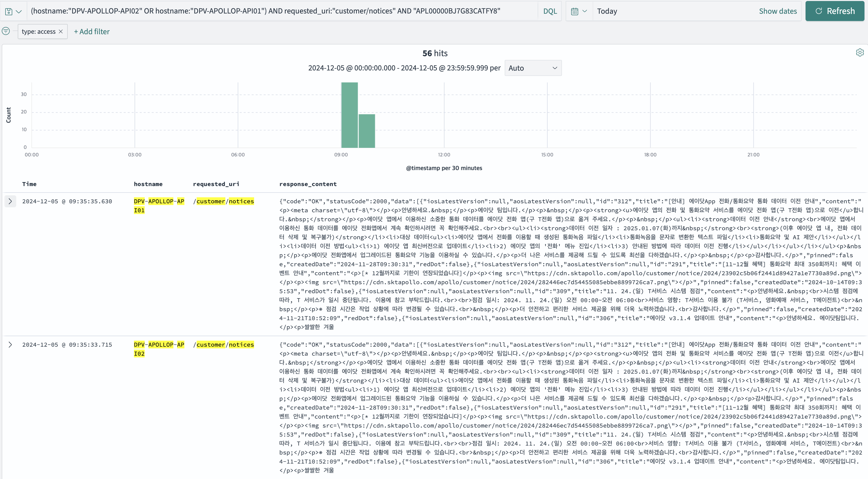Click the hostname column header
The image size is (868, 479).
click(x=148, y=184)
